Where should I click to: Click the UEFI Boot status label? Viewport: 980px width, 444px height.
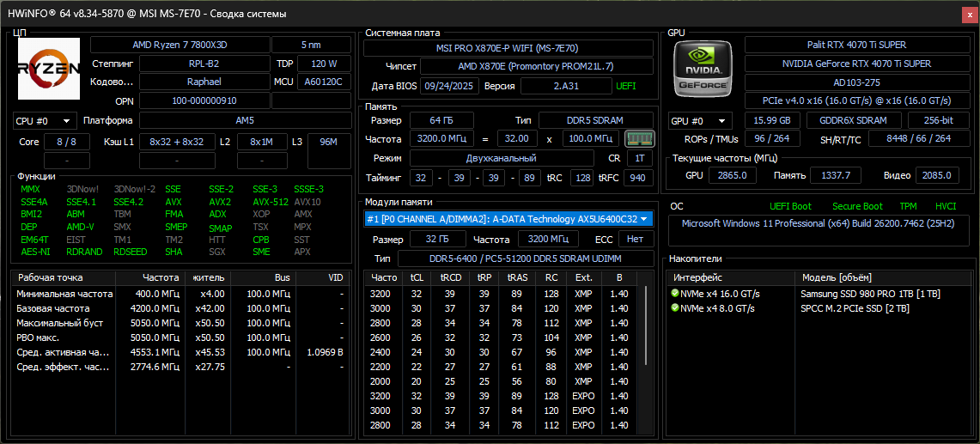[x=791, y=206]
